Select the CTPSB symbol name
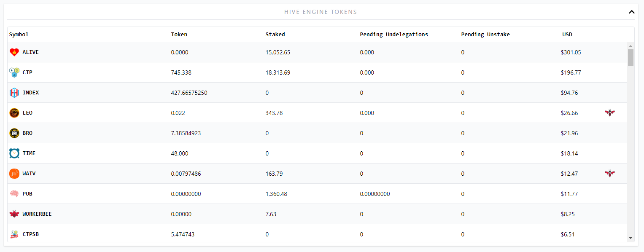Screen dimensions: 644x252 31,234
